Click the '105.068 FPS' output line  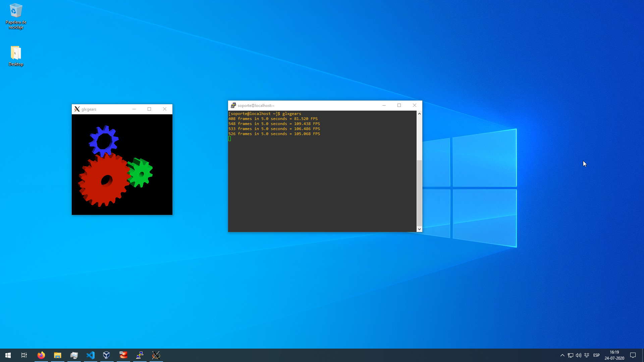(x=274, y=134)
